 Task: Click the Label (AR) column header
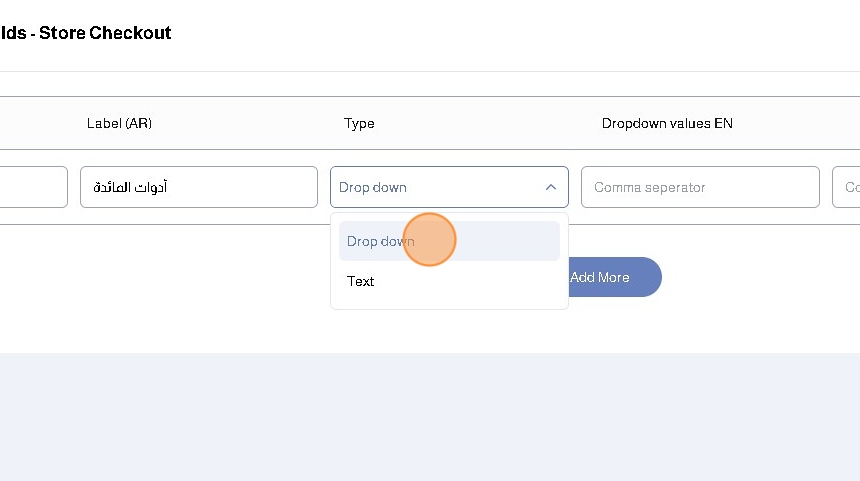tap(119, 123)
